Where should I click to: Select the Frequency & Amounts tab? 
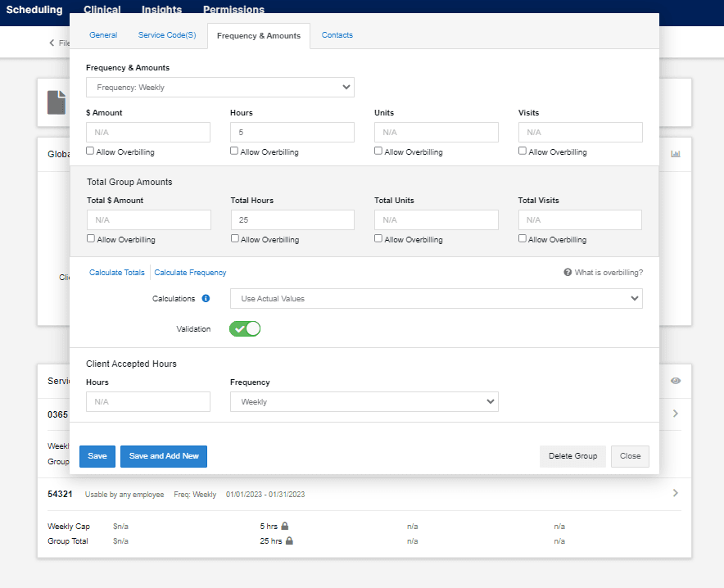(x=259, y=36)
